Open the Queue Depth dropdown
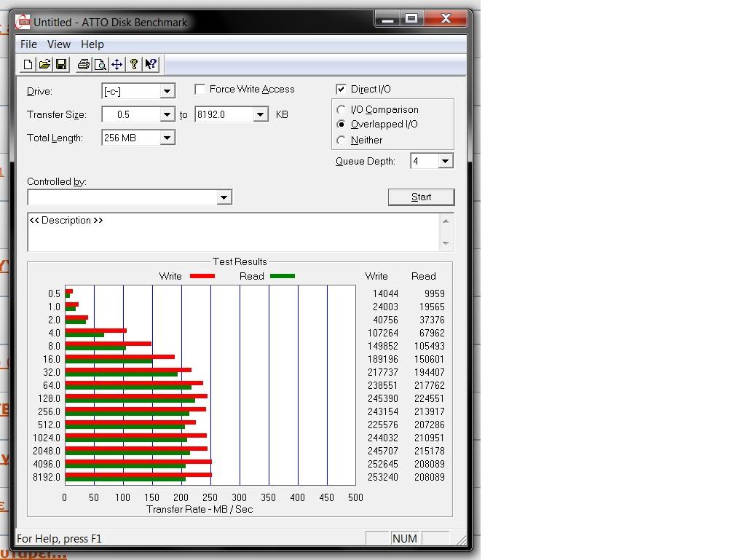 point(445,162)
